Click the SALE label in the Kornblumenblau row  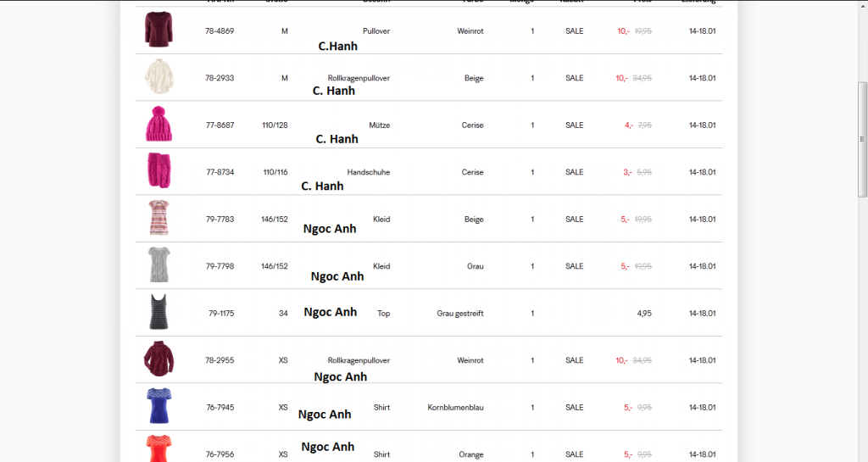coord(575,408)
